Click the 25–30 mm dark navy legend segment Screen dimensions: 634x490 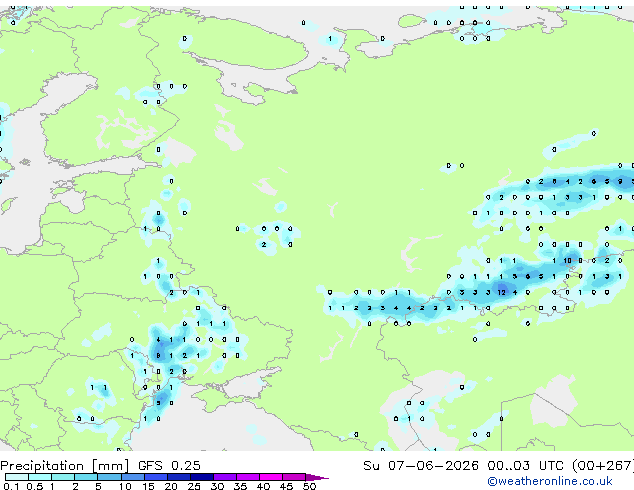[202, 477]
